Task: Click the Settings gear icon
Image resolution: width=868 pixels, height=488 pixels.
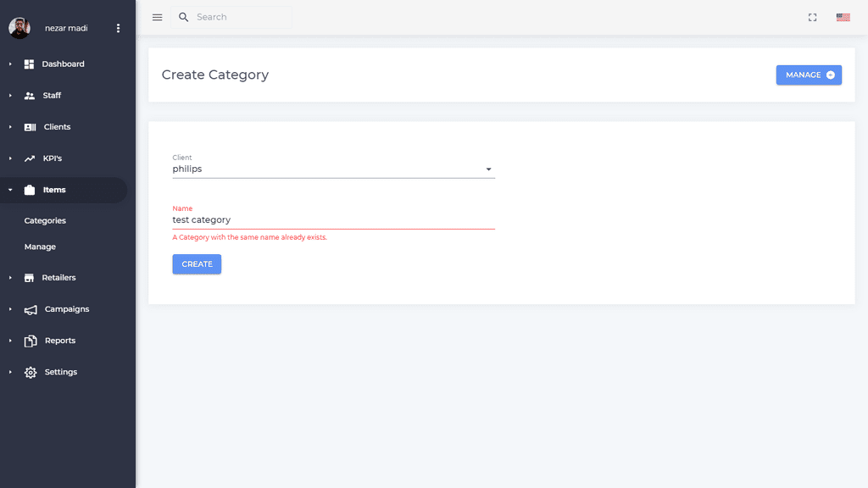Action: tap(31, 373)
